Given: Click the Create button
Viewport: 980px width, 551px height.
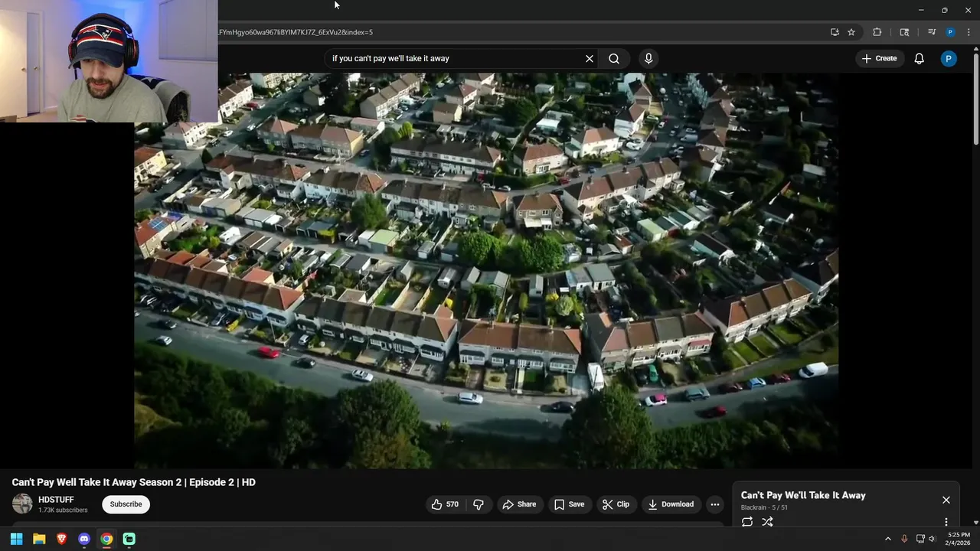Looking at the screenshot, I should coord(879,58).
